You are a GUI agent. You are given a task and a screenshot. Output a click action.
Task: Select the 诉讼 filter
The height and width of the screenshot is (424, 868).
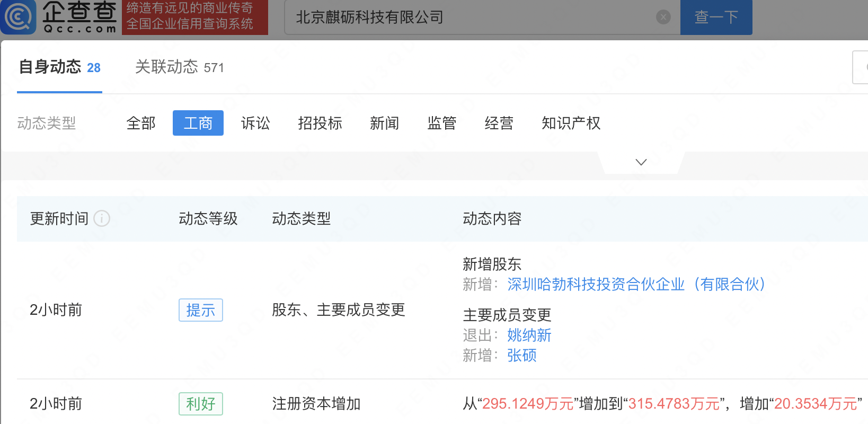click(255, 123)
